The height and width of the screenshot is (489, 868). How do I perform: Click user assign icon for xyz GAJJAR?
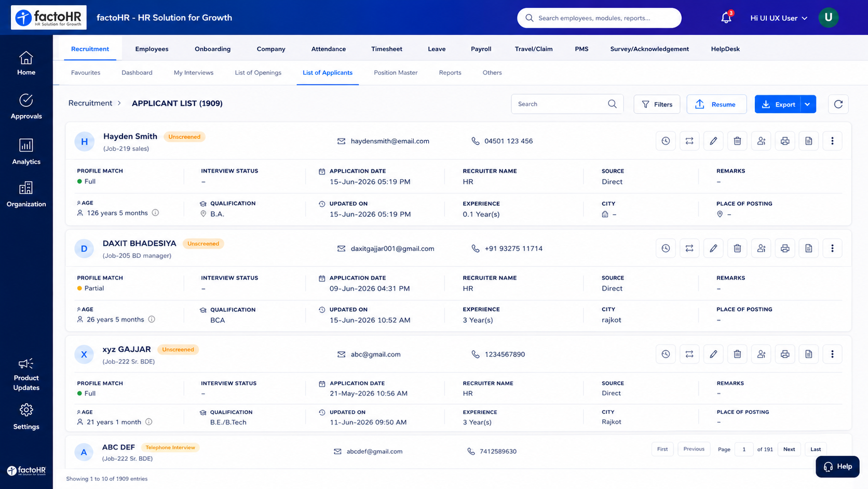(x=761, y=354)
